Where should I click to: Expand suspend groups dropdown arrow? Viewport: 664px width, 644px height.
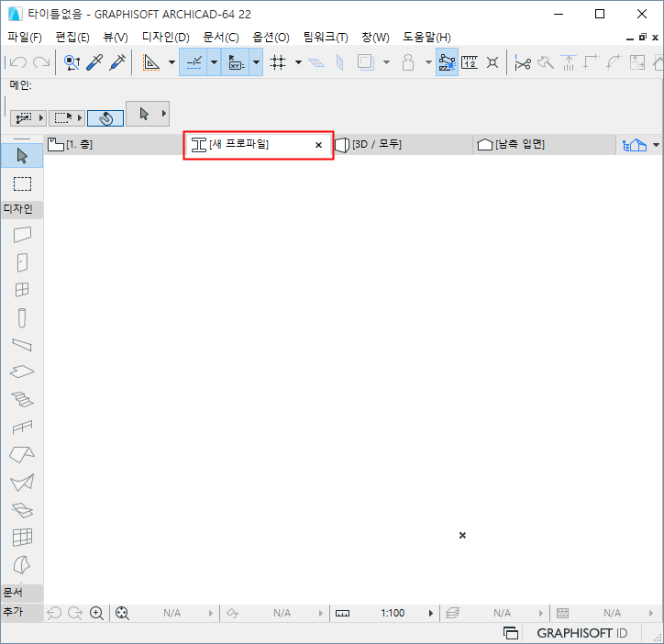[x=428, y=62]
